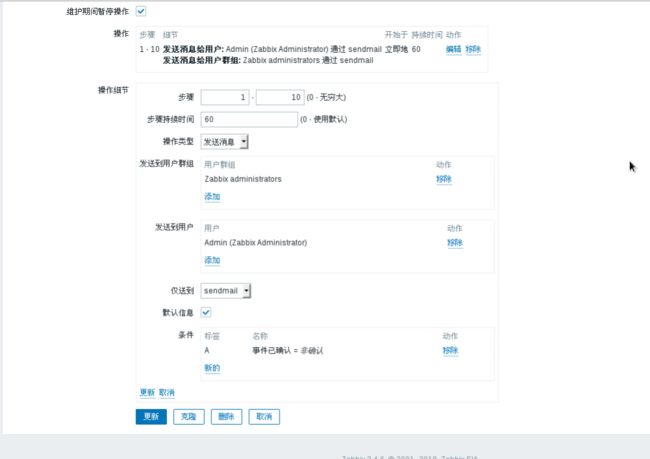Click the step end field containing 10
Screen dimensions: 650x459
pos(280,97)
